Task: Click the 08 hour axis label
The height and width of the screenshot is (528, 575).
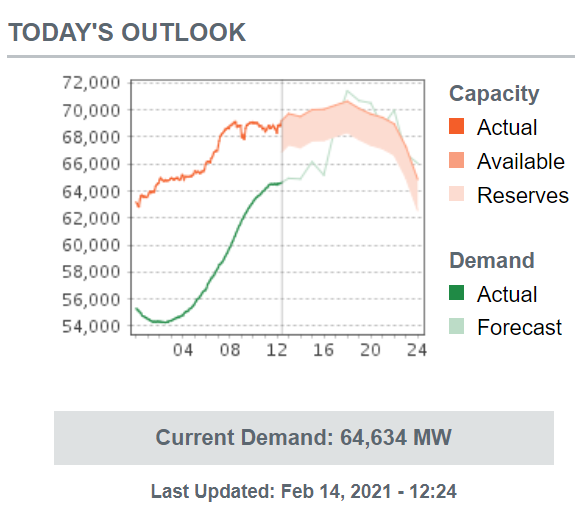Action: tap(230, 350)
